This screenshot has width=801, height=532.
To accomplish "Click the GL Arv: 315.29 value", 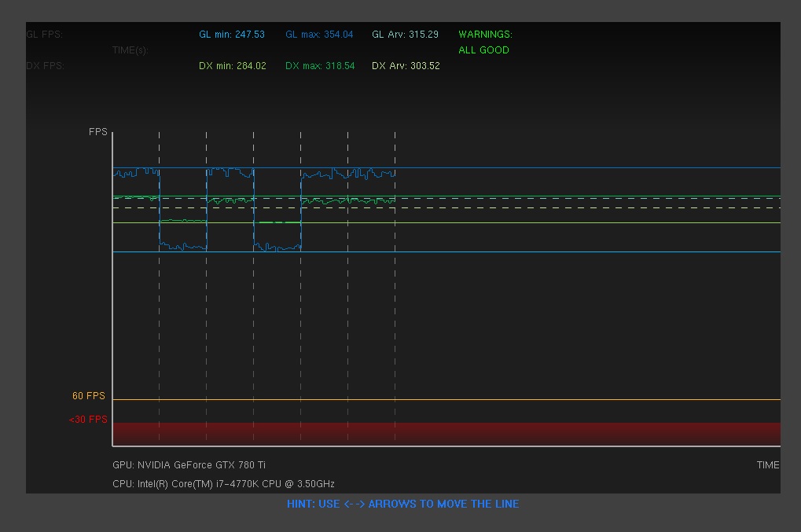I will pos(405,35).
